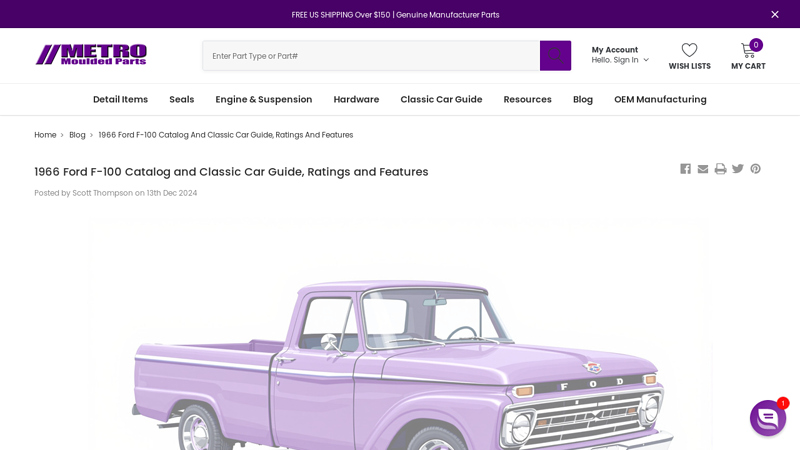Open the live chat bubble

tap(767, 418)
